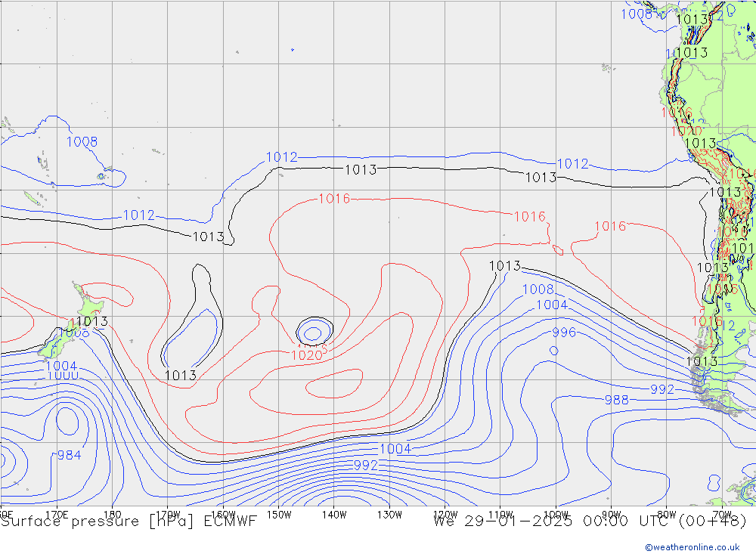This screenshot has height=554, width=756.
Task: Click the "Surface pressure [hPa] ECMWF" title text
Action: [129, 522]
